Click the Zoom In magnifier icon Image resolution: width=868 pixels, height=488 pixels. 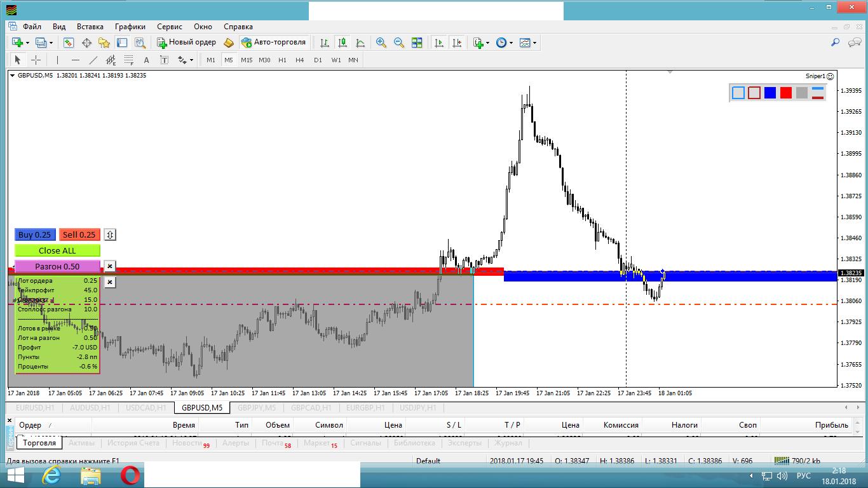381,43
